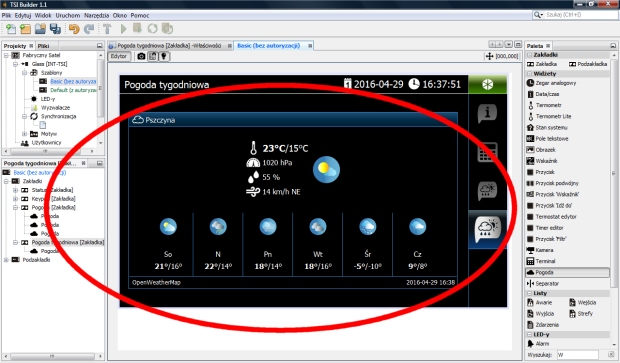Click the Edytor button
The image size is (620, 363).
(119, 56)
